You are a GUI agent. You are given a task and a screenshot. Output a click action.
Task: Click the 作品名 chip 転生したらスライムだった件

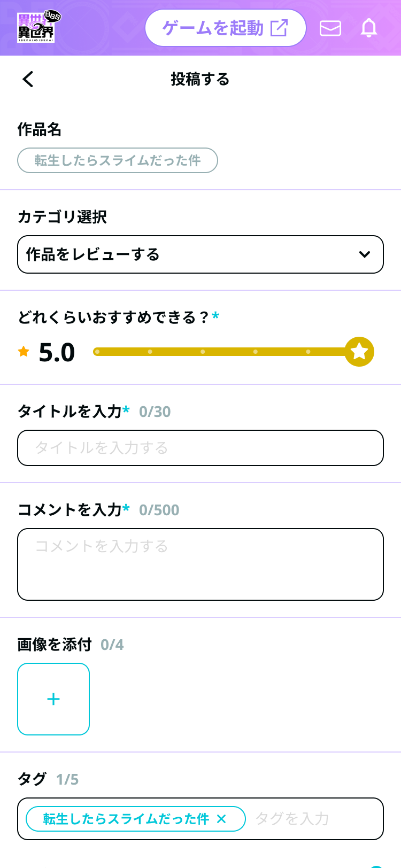click(x=118, y=160)
